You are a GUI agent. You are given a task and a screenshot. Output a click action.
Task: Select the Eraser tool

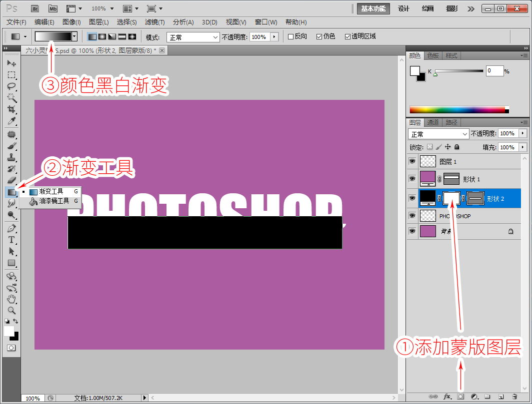[x=11, y=180]
